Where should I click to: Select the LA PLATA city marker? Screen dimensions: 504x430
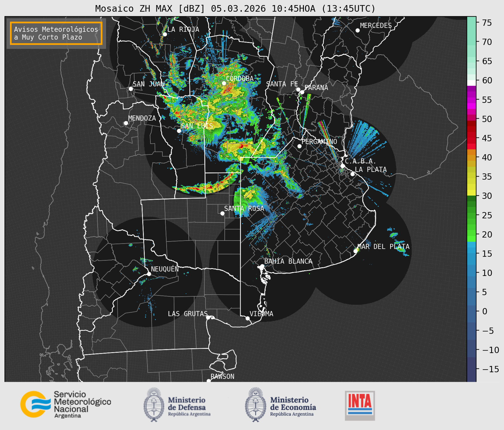click(353, 174)
